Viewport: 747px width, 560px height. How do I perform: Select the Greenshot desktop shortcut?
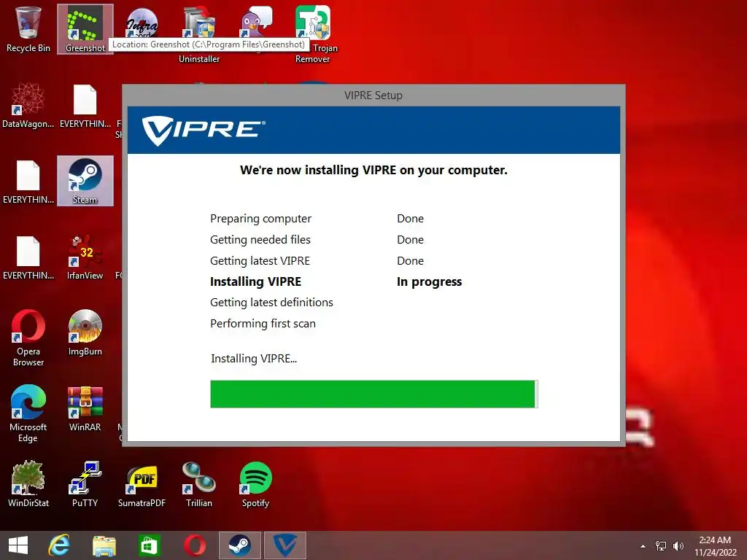(x=85, y=28)
